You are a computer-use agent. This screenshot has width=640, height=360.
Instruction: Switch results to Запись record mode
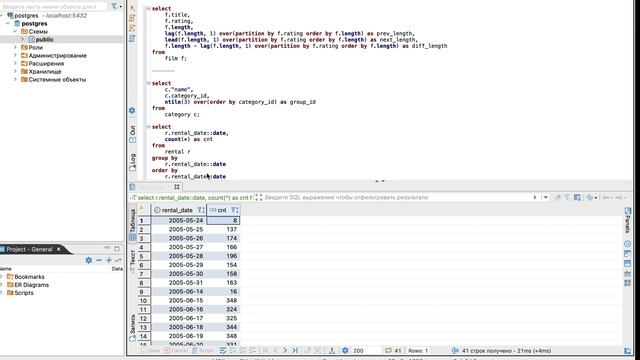pos(133,328)
